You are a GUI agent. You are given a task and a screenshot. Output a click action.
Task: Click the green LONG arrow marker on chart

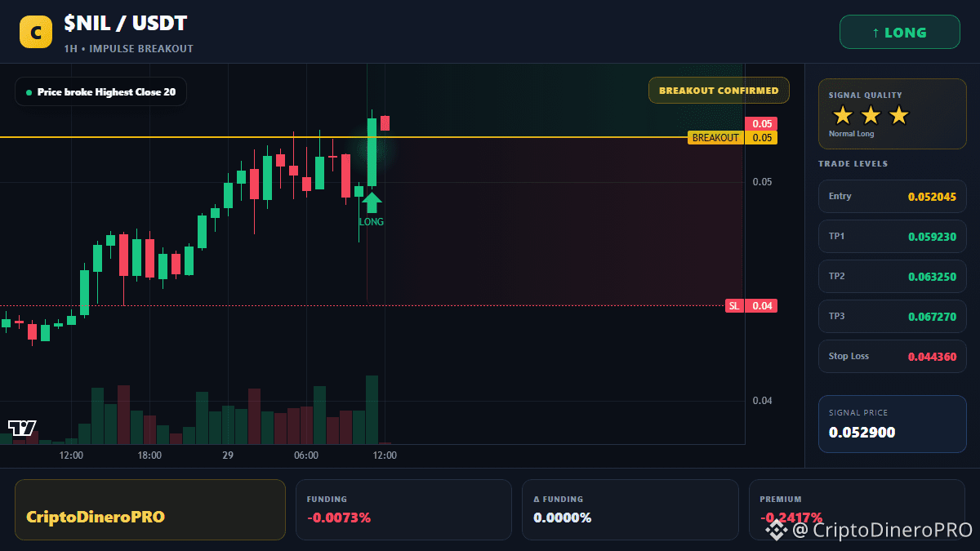pyautogui.click(x=372, y=202)
